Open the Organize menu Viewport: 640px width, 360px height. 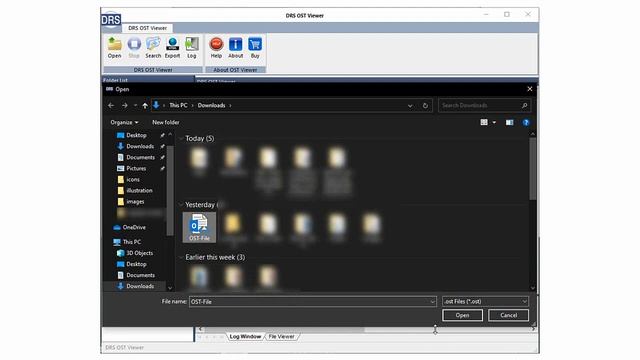(124, 122)
